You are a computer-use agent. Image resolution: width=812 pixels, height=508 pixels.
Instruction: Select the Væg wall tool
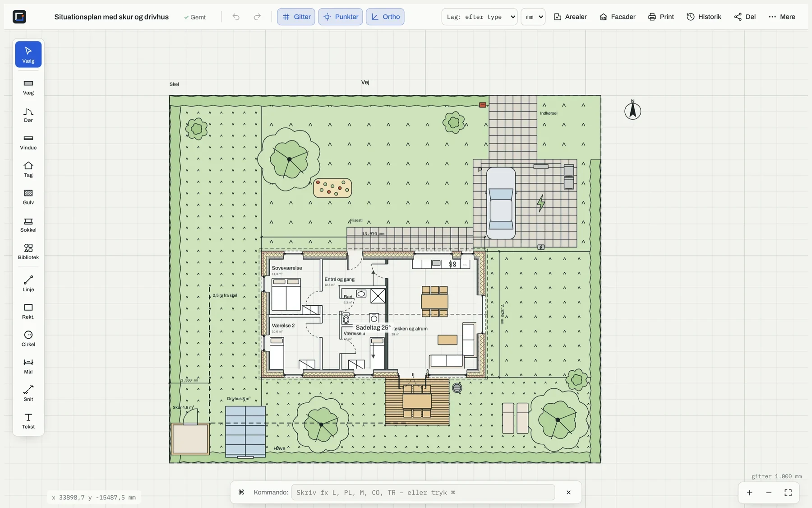(x=28, y=87)
